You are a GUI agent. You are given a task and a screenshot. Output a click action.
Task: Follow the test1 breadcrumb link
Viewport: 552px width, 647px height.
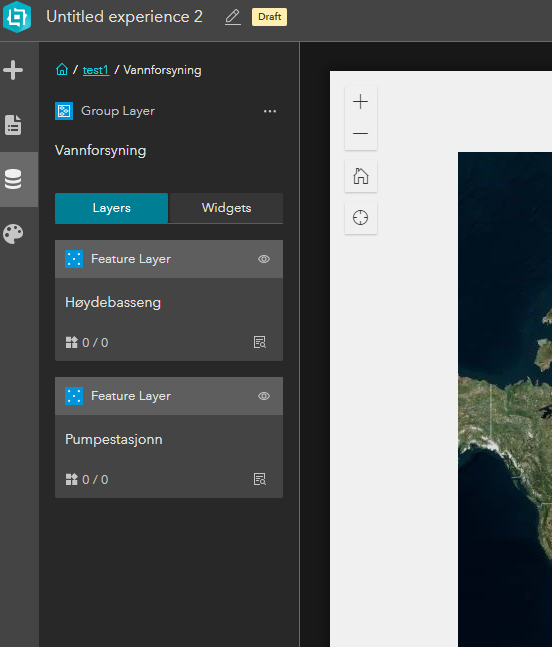pyautogui.click(x=96, y=70)
